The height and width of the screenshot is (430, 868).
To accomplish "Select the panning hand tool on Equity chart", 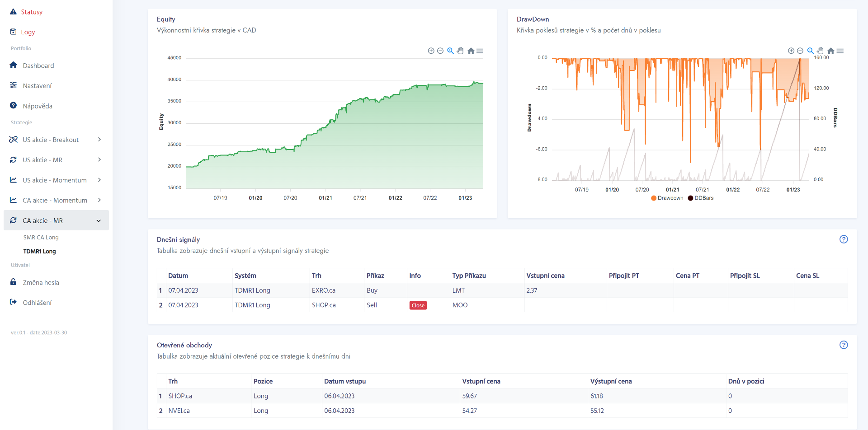I will point(460,51).
